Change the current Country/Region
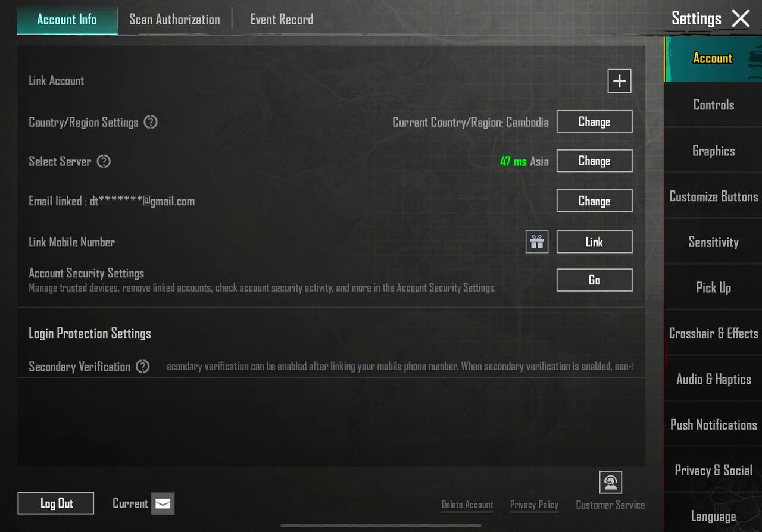Screen dimensions: 762x532 click(594, 121)
